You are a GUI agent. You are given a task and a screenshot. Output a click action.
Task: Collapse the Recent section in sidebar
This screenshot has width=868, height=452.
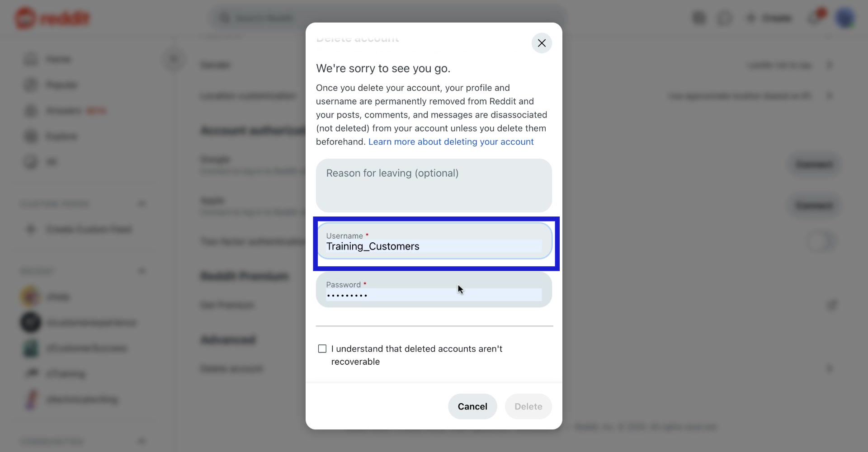pyautogui.click(x=142, y=271)
